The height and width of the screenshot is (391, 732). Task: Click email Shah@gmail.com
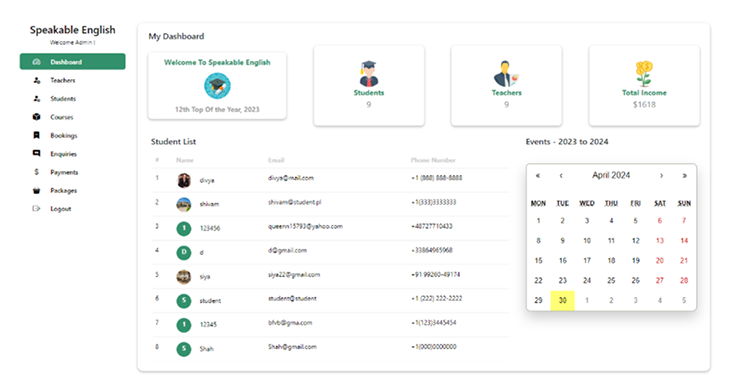pos(292,347)
